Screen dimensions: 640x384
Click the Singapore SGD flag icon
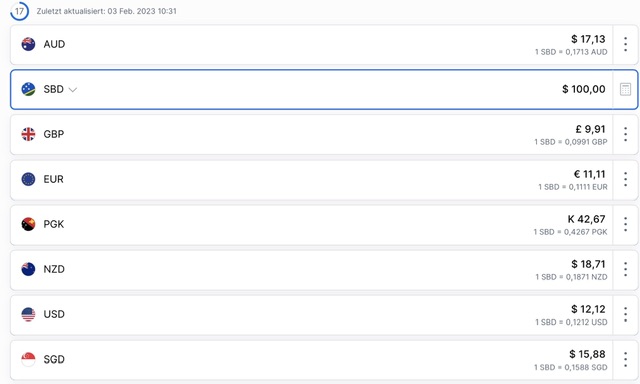pyautogui.click(x=28, y=359)
